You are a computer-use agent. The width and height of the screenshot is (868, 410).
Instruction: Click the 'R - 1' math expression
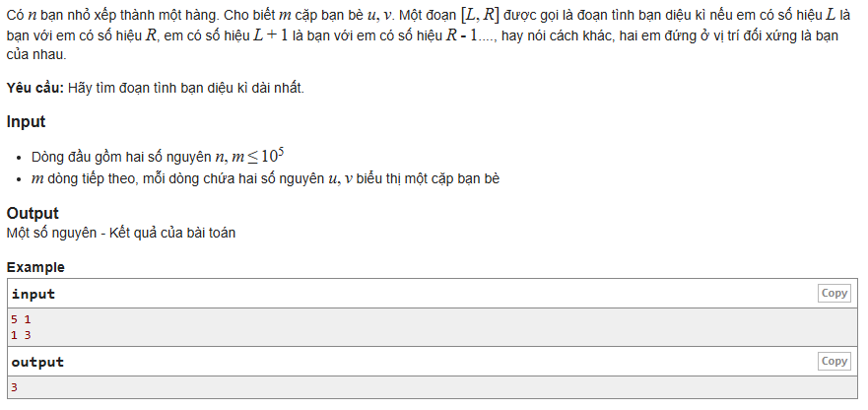[461, 36]
